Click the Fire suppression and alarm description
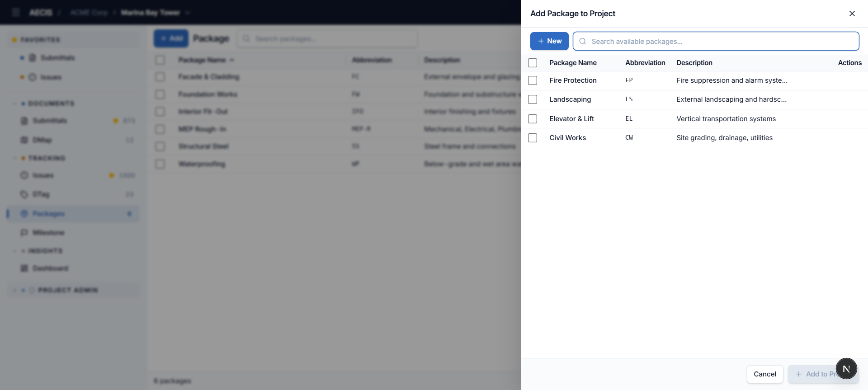This screenshot has width=868, height=390. (x=732, y=80)
